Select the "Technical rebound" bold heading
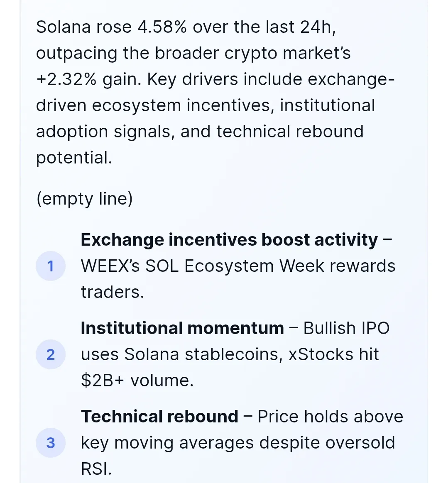The image size is (448, 483). [x=159, y=417]
